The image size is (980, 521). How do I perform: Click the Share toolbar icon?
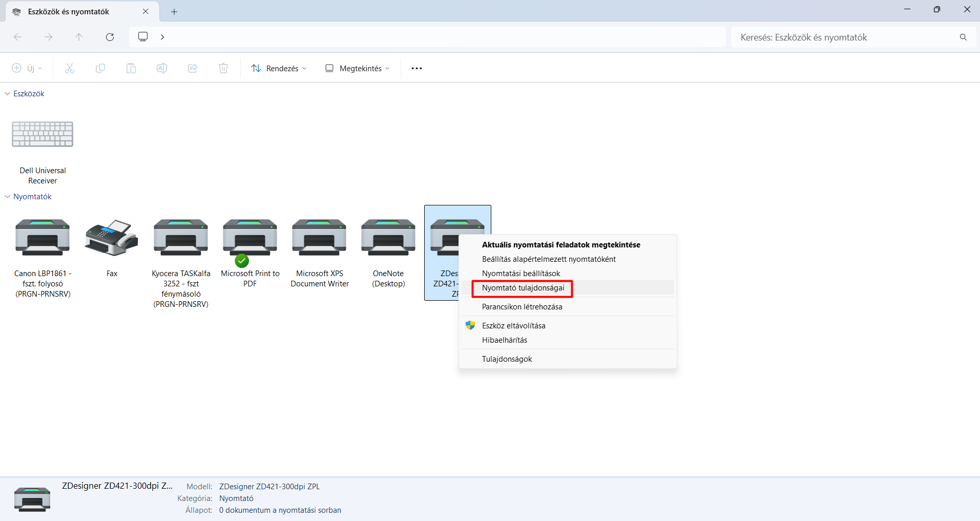coord(193,68)
